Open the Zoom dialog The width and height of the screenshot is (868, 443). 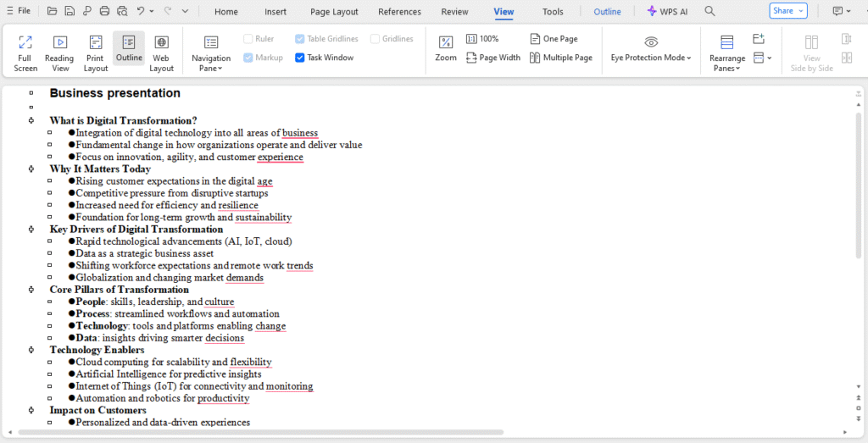pos(446,48)
